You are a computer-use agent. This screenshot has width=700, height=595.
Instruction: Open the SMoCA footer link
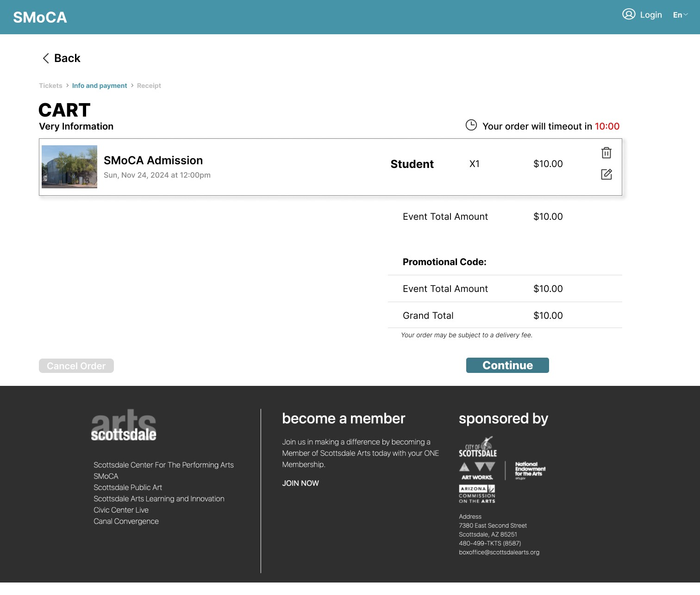[x=106, y=476]
